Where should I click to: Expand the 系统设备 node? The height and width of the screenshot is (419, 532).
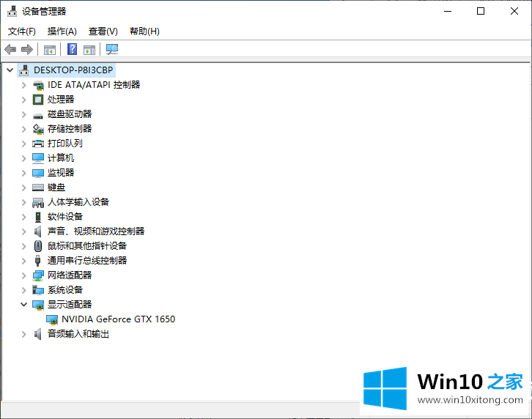point(23,290)
